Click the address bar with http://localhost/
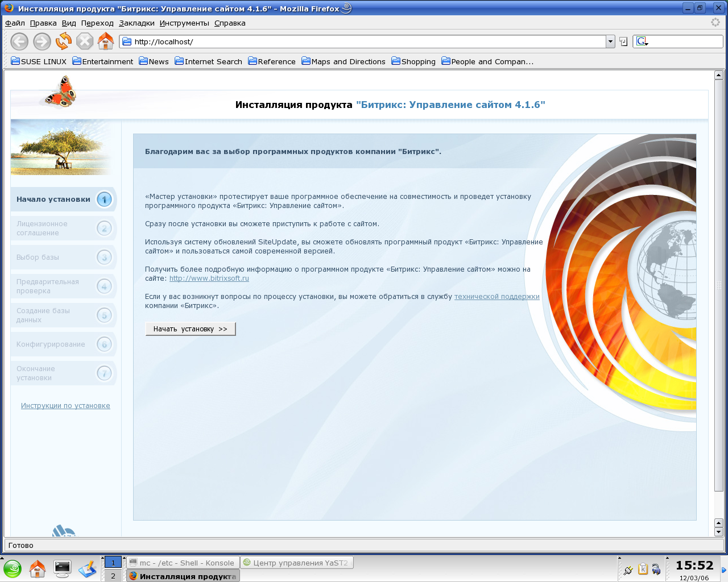728x582 pixels. pos(363,41)
